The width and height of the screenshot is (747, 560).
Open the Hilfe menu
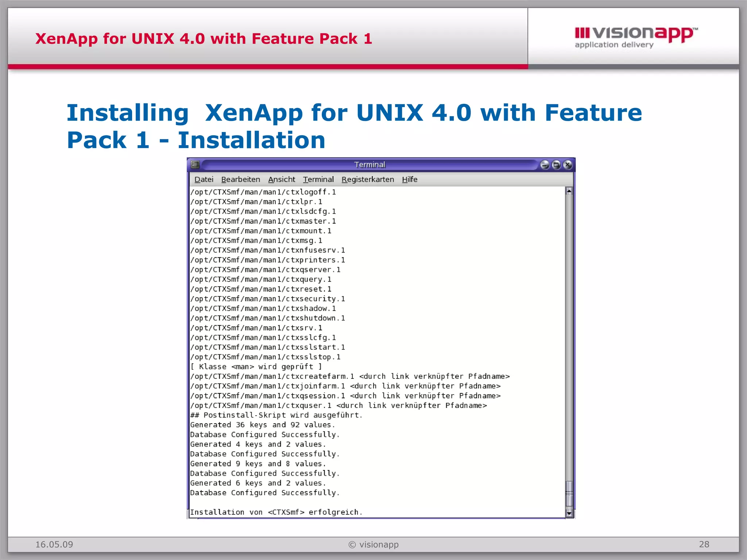[x=410, y=179]
